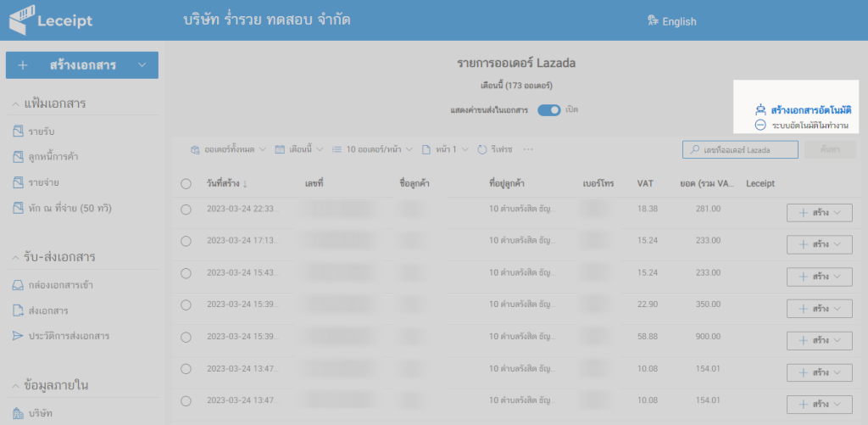Image resolution: width=868 pixels, height=425 pixels.
Task: Click the บริษัท building icon
Action: (x=17, y=413)
